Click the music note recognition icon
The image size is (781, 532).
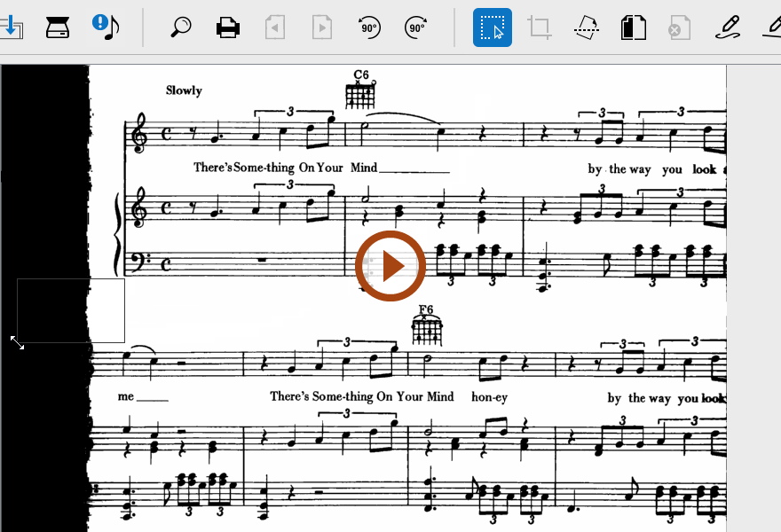pyautogui.click(x=106, y=27)
